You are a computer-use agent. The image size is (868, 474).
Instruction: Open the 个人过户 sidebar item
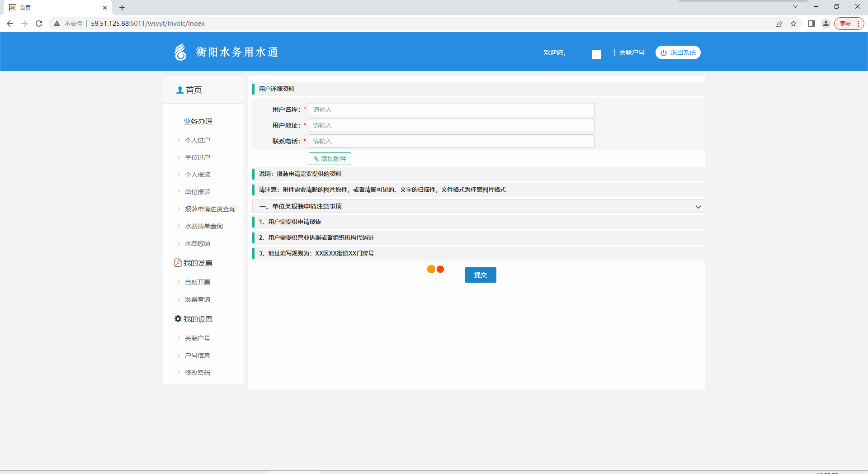[197, 140]
